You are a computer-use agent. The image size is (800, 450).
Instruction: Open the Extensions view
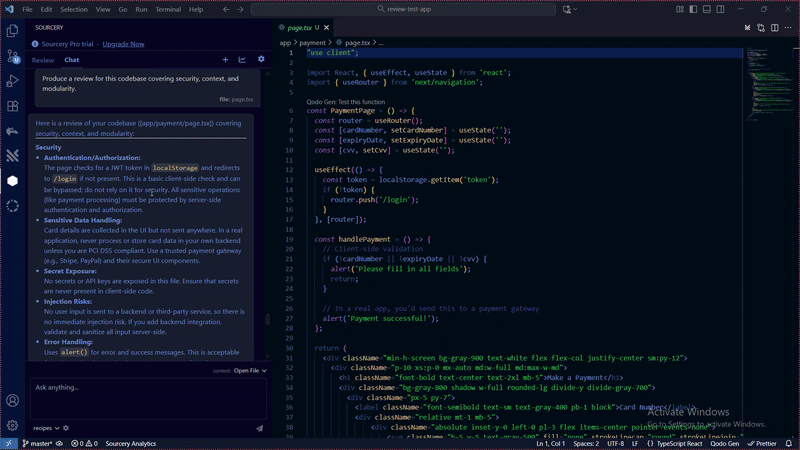pos(12,106)
